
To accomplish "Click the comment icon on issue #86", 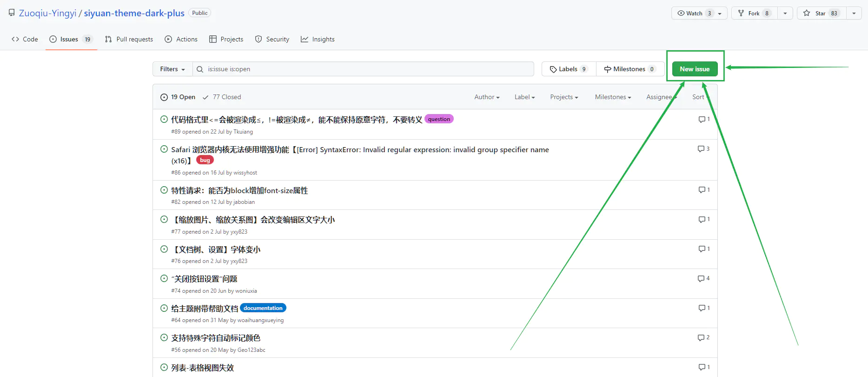I will (701, 149).
